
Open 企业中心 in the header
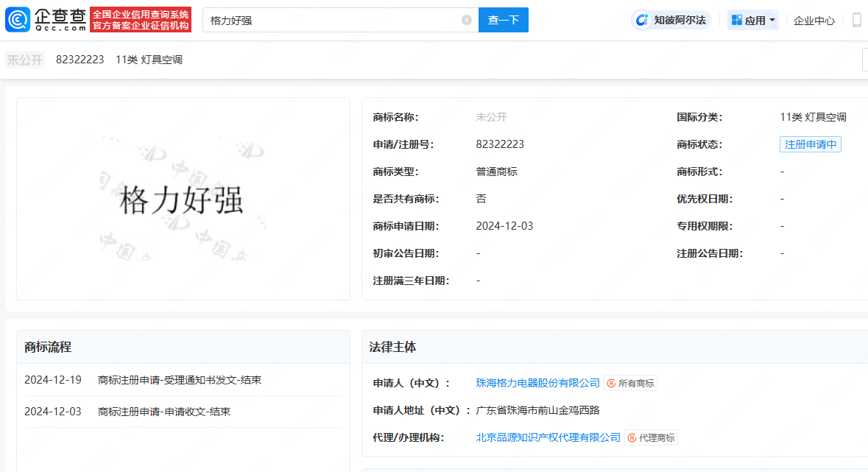coord(814,21)
